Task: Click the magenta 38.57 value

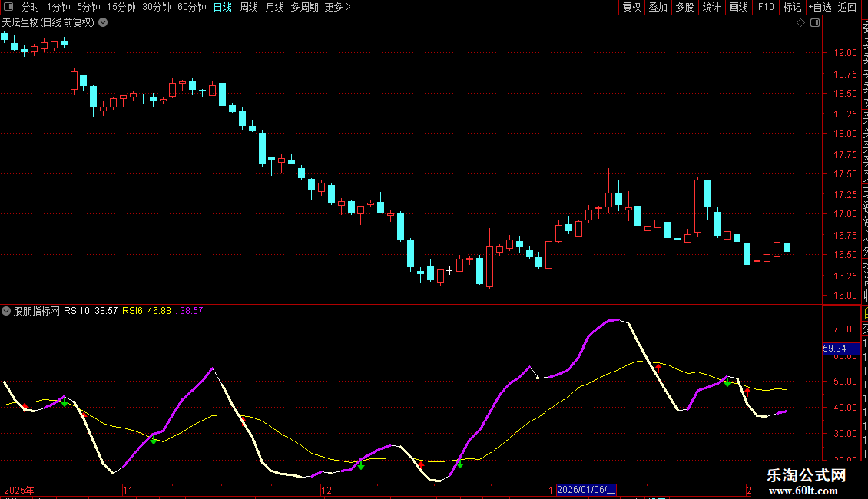Action: tap(191, 311)
